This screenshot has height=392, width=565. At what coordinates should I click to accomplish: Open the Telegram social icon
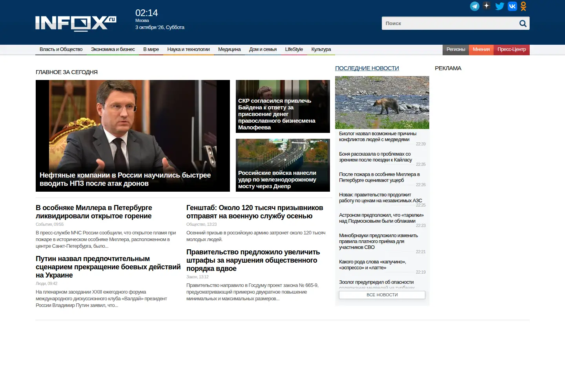tap(475, 6)
